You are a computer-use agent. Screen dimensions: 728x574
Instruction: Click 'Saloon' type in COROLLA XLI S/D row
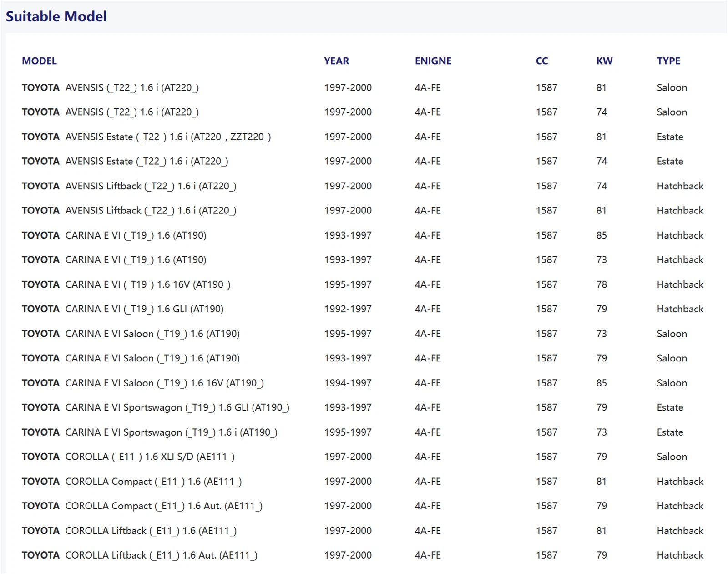click(x=672, y=457)
